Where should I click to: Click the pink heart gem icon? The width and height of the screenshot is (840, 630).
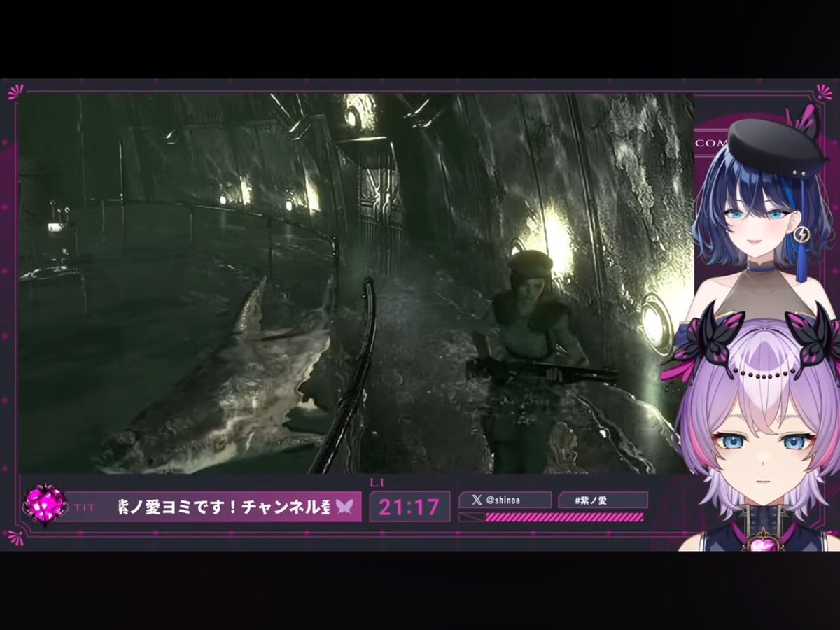45,504
